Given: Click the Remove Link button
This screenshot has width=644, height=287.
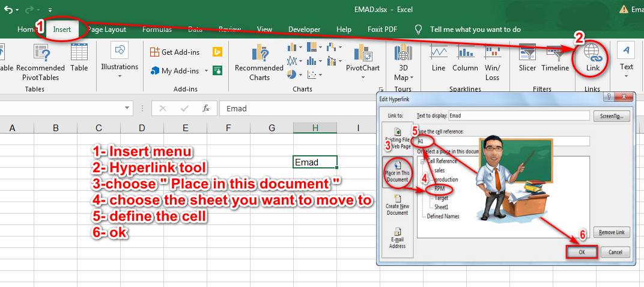Looking at the screenshot, I should [x=612, y=232].
